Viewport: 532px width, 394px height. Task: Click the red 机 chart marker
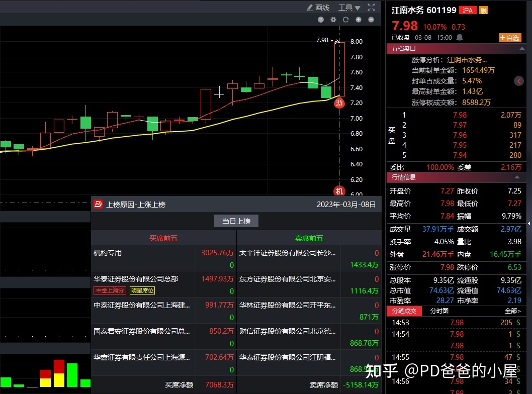[340, 191]
